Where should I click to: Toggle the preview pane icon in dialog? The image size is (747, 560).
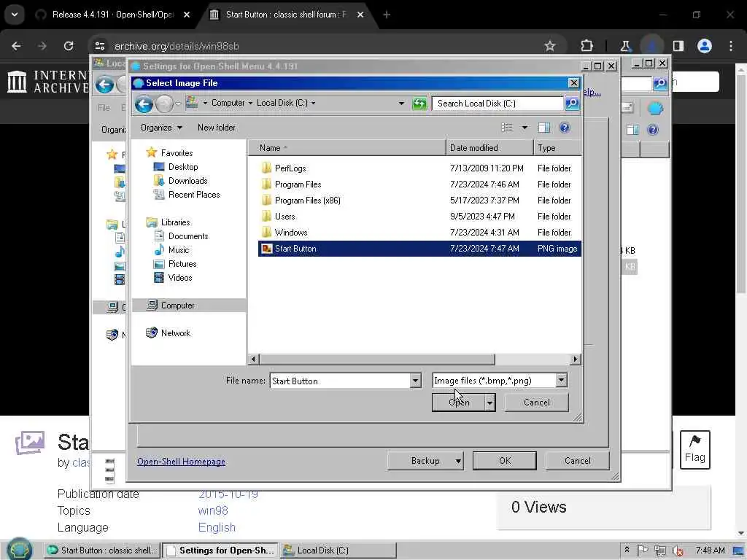(543, 128)
